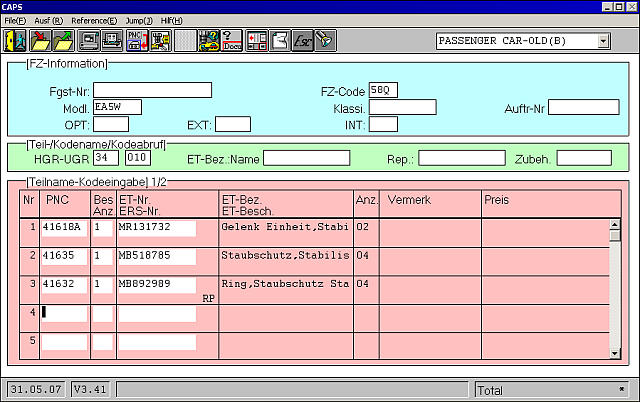Viewport: 640px width, 402px height.
Task: Select part number MR131732 in row 1
Action: point(157,227)
